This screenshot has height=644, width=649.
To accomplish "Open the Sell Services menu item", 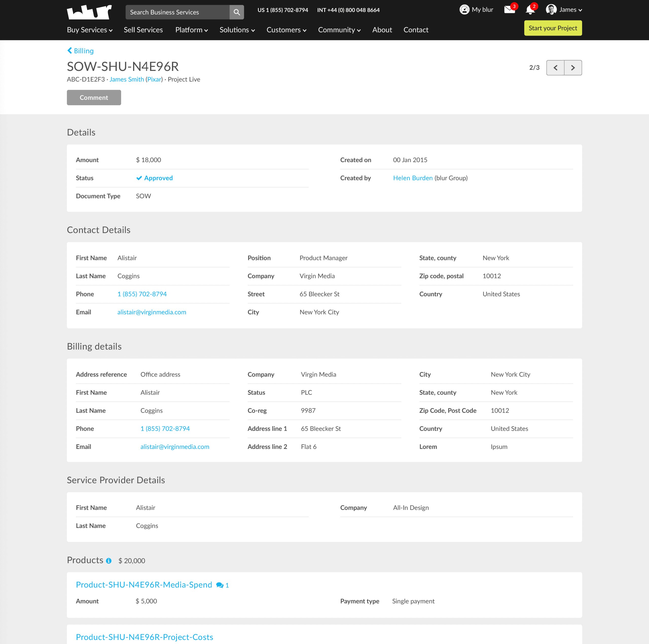I will coord(143,30).
